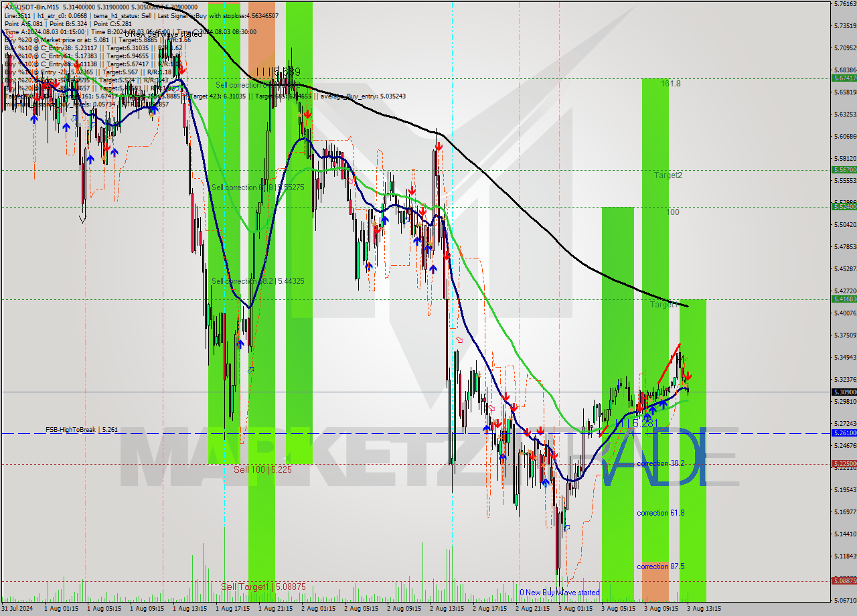Click the green 5.41683 price tag

point(844,299)
